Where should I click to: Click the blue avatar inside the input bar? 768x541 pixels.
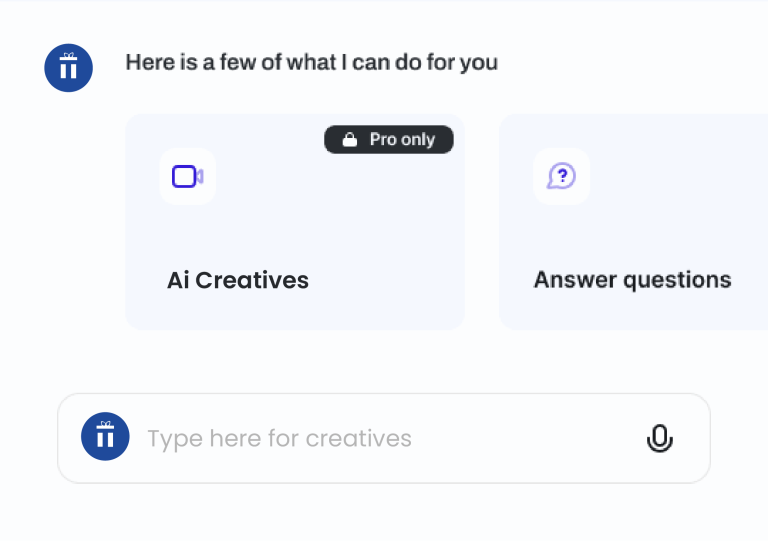105,437
